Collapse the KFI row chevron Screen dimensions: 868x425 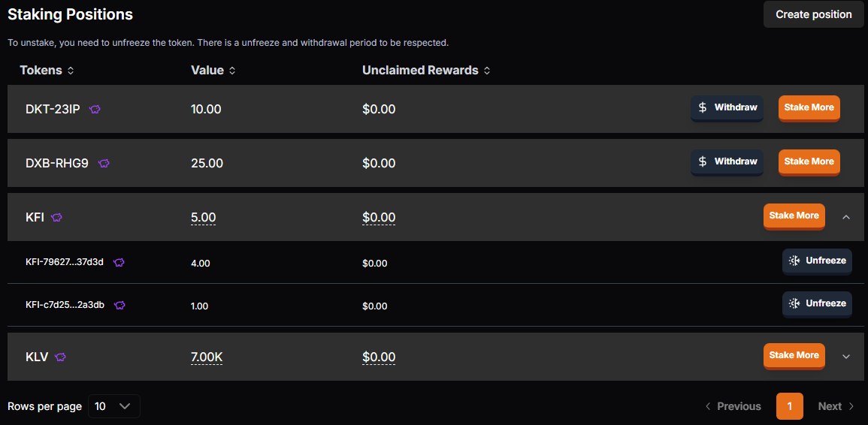click(845, 217)
